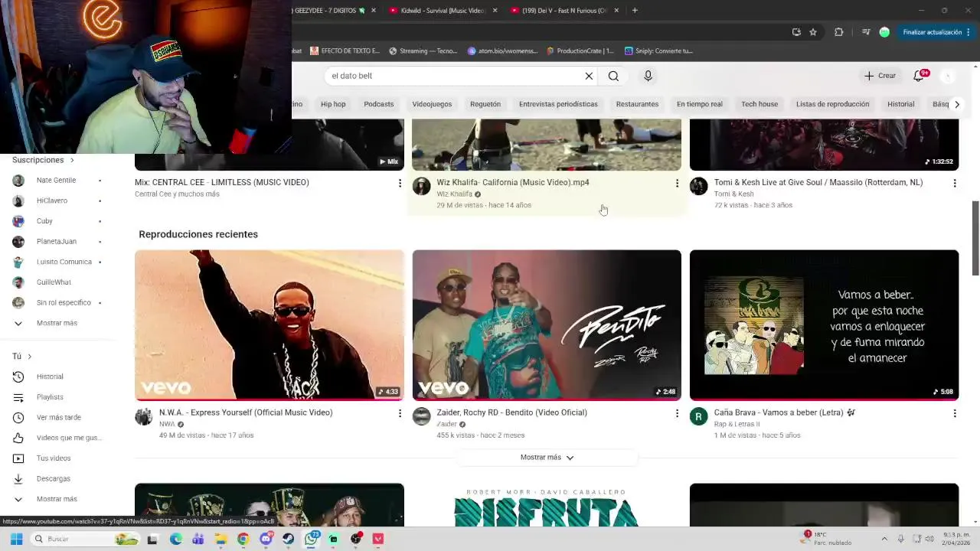Viewport: 980px width, 551px height.
Task: Open the YouTube notifications bell
Action: click(919, 76)
